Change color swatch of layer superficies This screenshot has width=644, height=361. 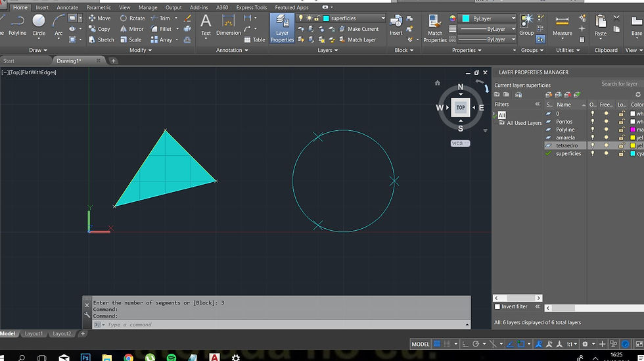click(633, 153)
